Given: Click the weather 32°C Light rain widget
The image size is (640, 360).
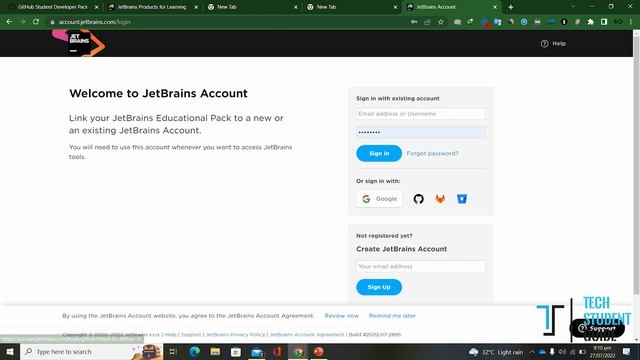Looking at the screenshot, I should point(496,351).
